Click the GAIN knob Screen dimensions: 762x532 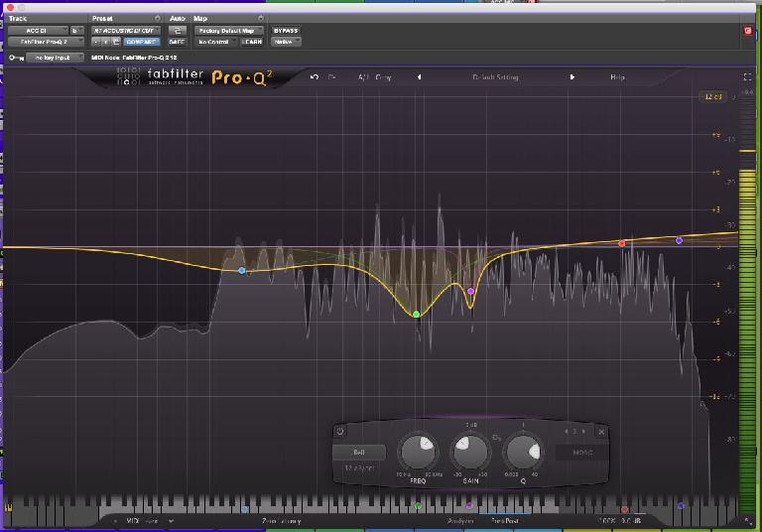[470, 452]
